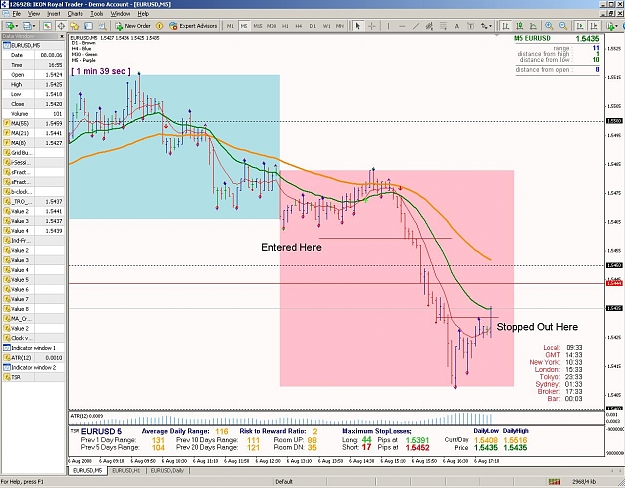Select the Fibonacci Retracement tool
625x488 pixels.
tap(443, 26)
